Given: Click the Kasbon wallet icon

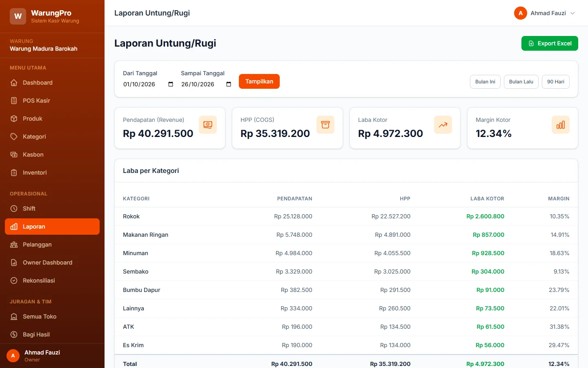Looking at the screenshot, I should [14, 155].
